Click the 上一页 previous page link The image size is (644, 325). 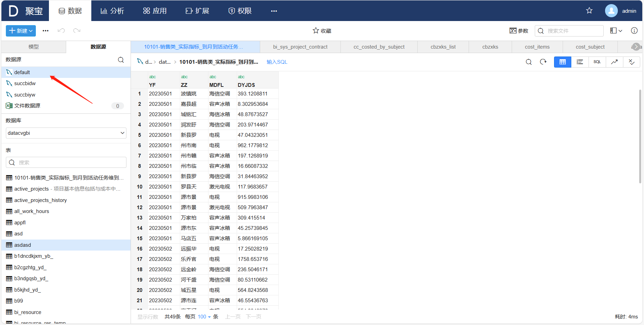tap(233, 317)
